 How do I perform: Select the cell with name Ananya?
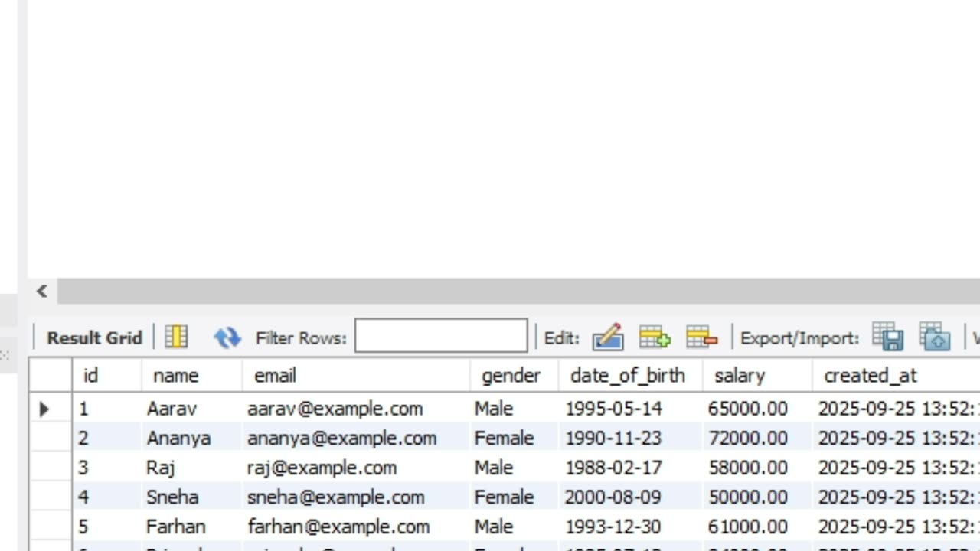191,438
